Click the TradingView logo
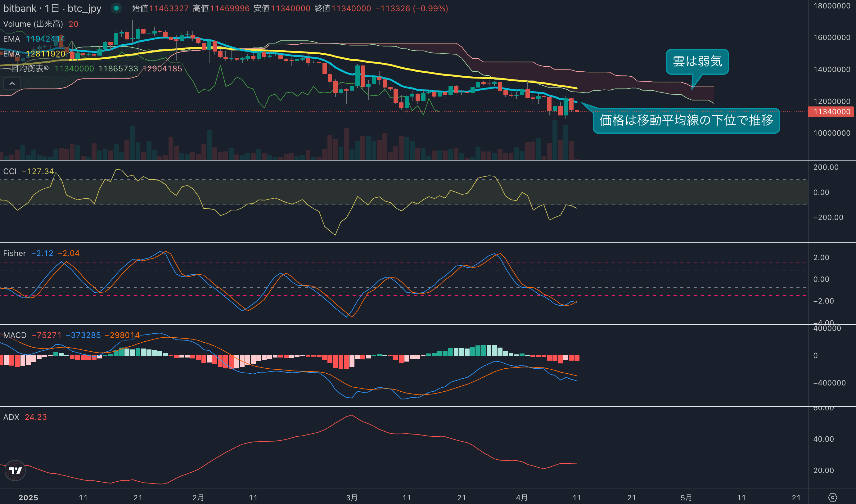Screen dimensions: 856x504 click(x=15, y=470)
